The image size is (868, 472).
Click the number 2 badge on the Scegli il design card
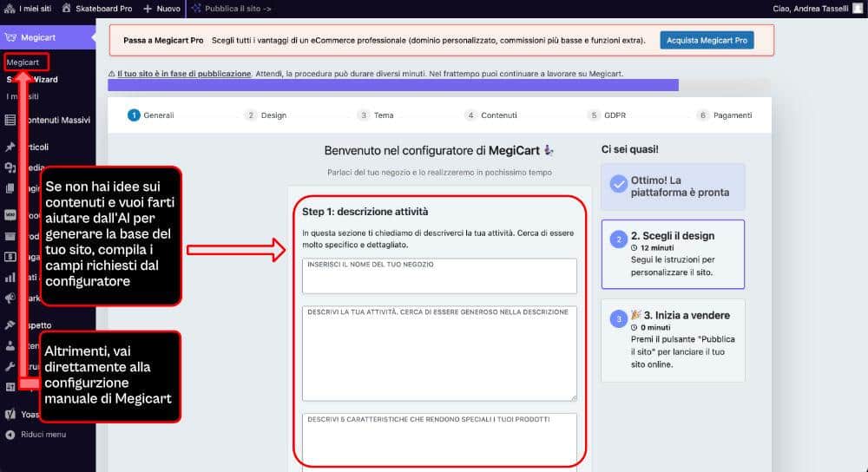point(618,239)
